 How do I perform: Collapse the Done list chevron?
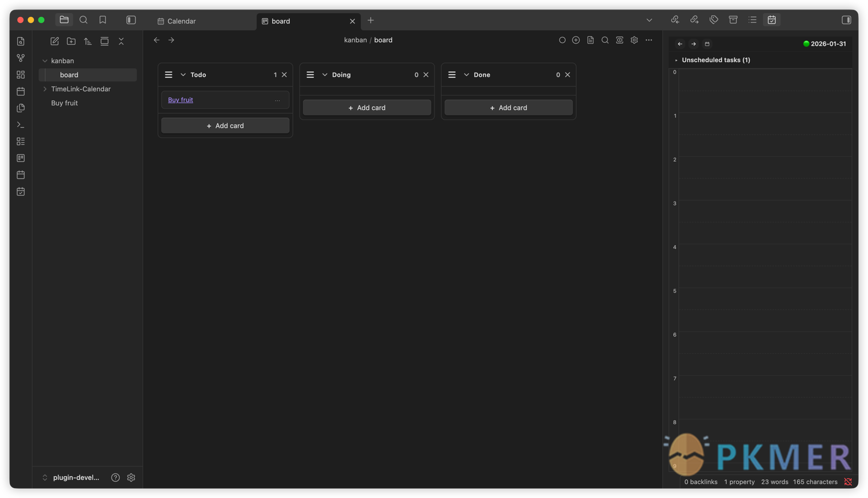click(466, 75)
